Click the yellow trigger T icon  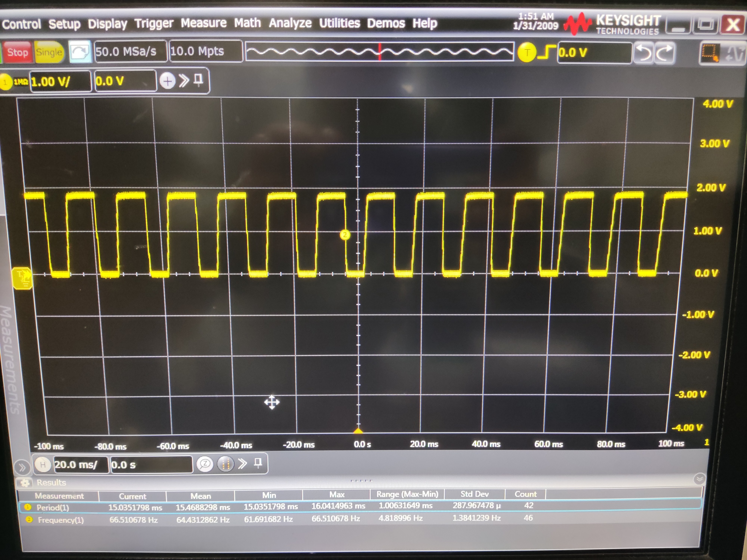click(x=527, y=53)
